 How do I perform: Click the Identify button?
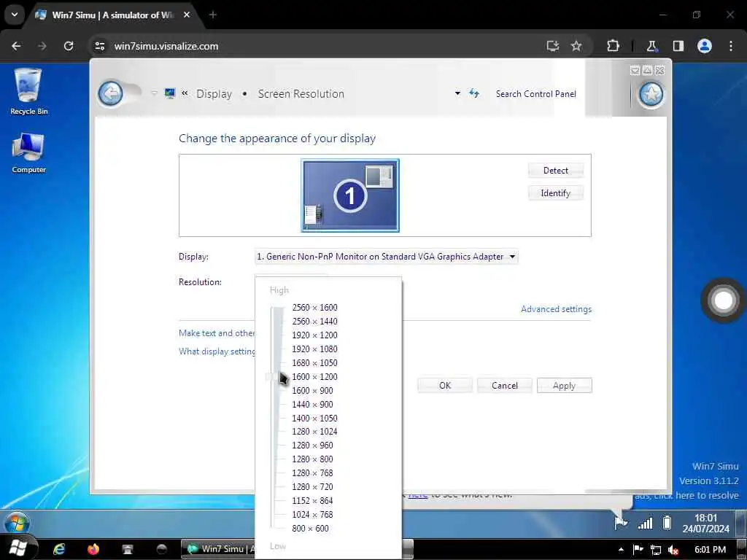pos(555,192)
